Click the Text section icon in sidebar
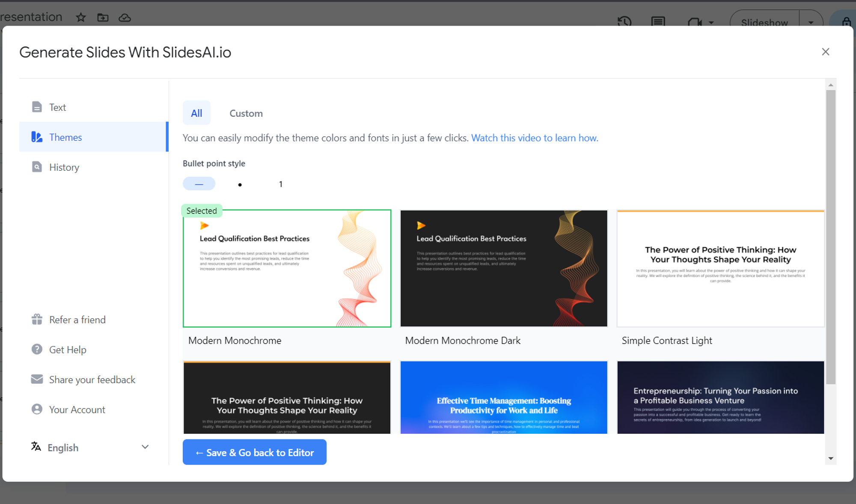 (x=37, y=107)
